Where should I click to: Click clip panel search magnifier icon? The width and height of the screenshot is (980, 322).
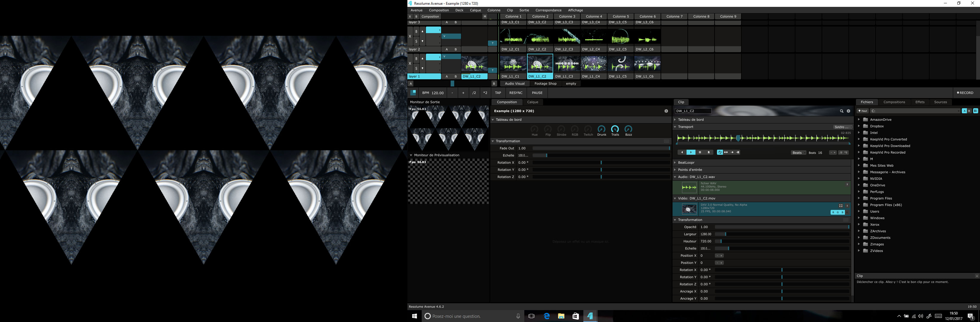coord(842,111)
